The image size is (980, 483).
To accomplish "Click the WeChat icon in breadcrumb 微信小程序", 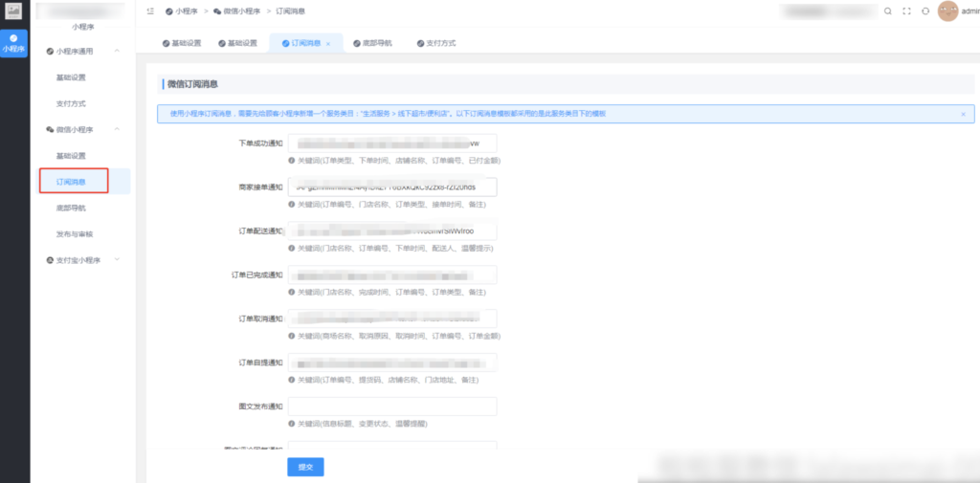I will point(217,11).
